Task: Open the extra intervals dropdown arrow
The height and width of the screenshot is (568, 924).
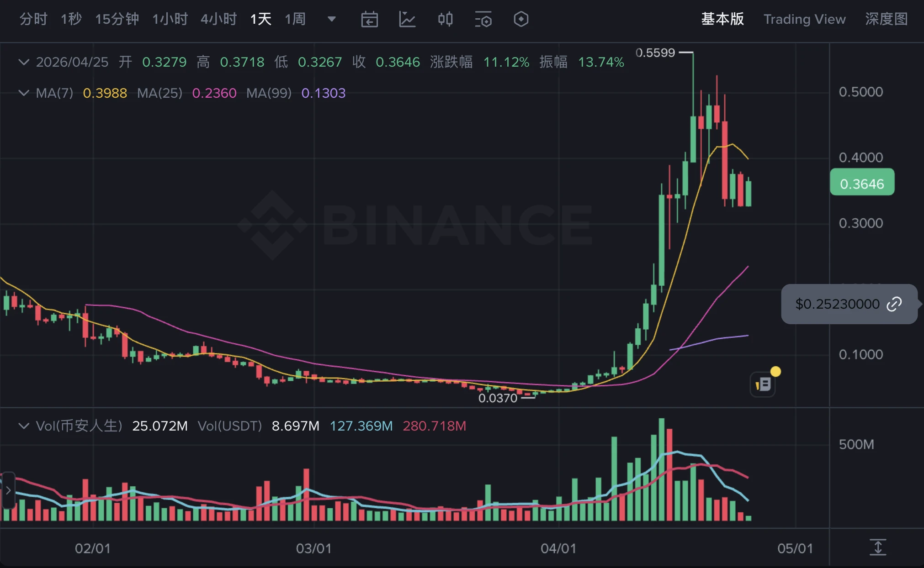Action: click(x=331, y=19)
